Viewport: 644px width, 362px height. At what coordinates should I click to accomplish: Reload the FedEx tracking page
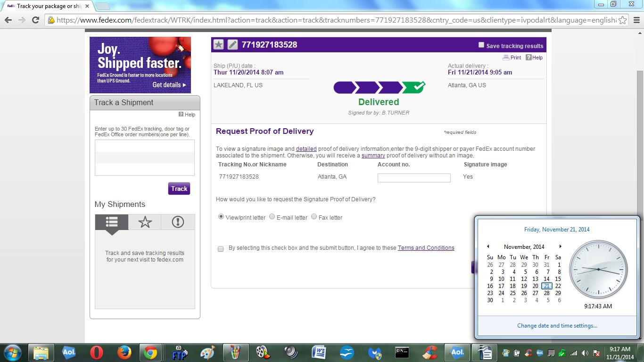coord(35,20)
